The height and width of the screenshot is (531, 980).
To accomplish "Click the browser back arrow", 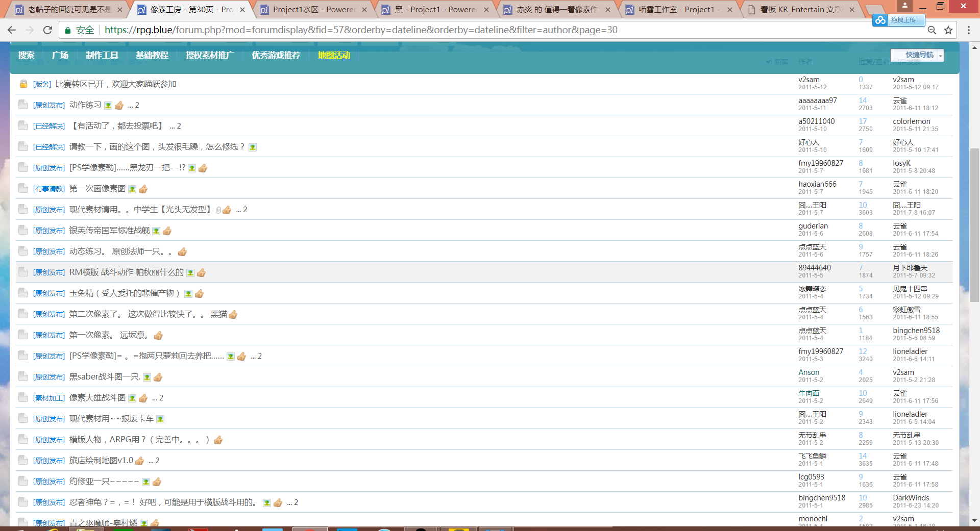I will pyautogui.click(x=12, y=30).
